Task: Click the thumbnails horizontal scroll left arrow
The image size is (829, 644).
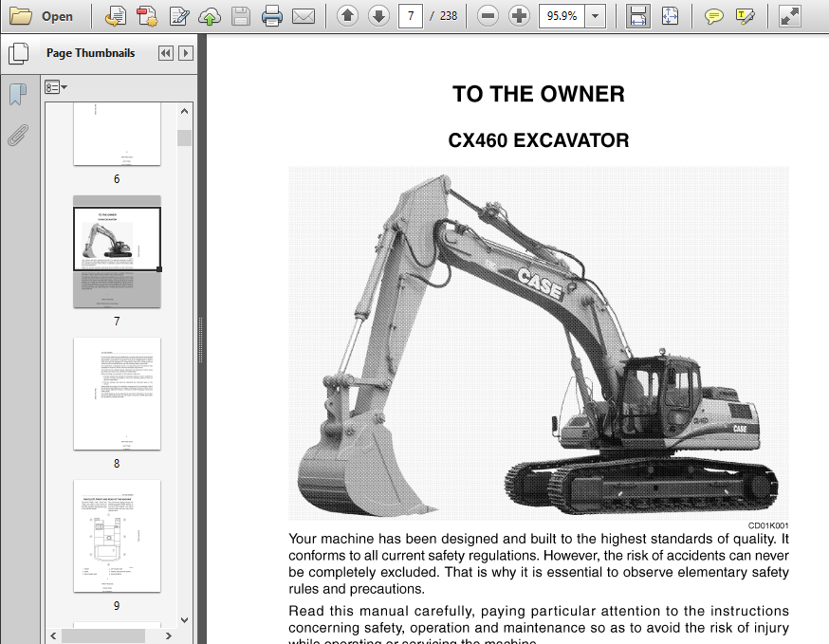Action: (x=53, y=635)
